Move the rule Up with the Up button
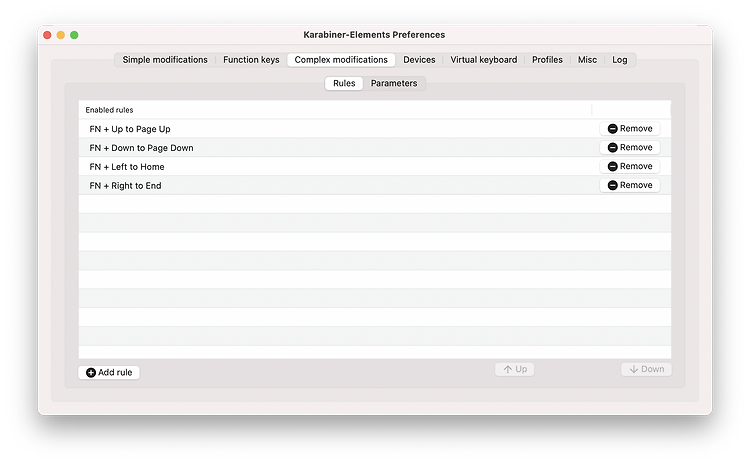The width and height of the screenshot is (750, 465). tap(515, 369)
